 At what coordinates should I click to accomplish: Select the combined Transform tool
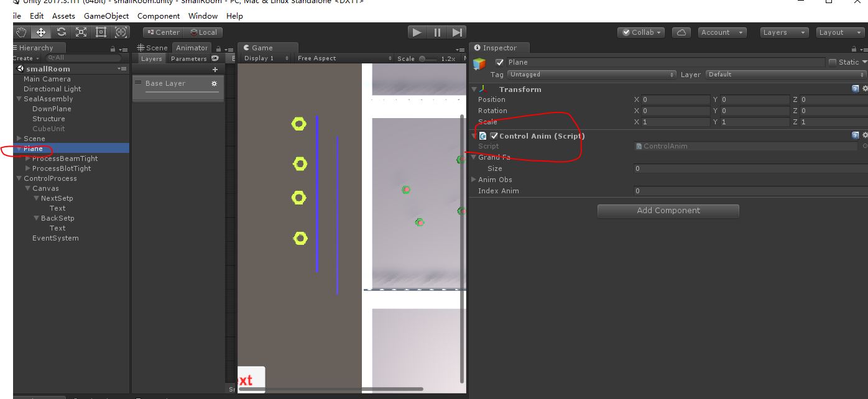[121, 32]
